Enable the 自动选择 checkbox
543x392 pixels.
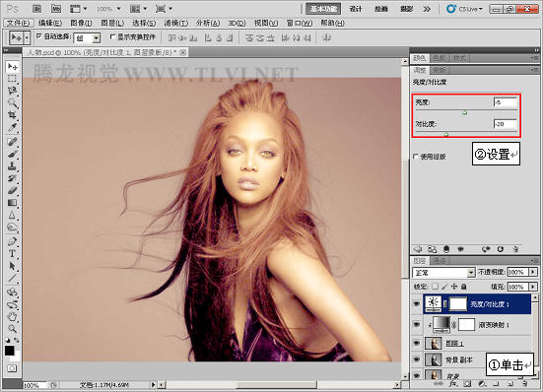[x=39, y=36]
